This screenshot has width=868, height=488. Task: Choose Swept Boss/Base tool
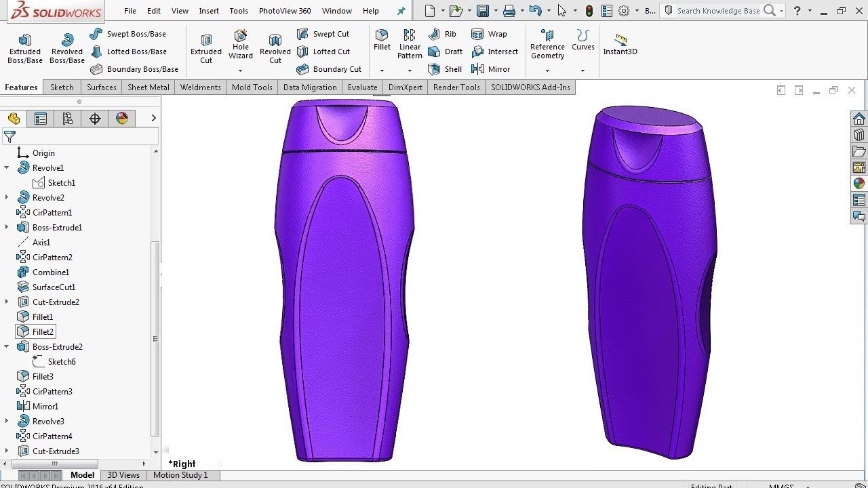tap(128, 34)
